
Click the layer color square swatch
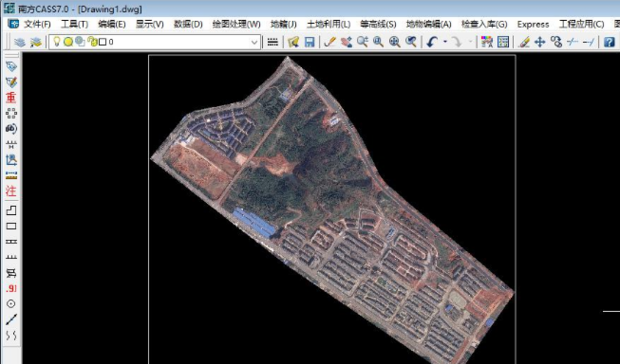[x=103, y=42]
